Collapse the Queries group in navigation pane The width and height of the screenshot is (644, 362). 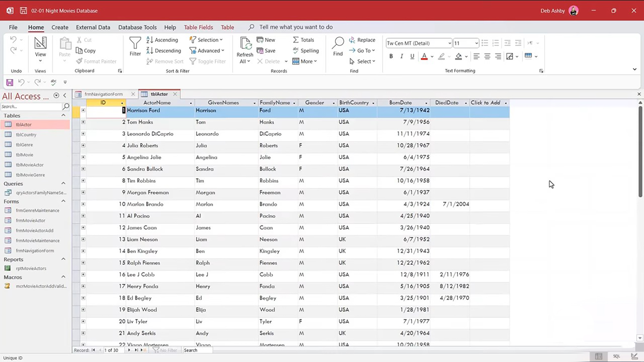(x=63, y=183)
